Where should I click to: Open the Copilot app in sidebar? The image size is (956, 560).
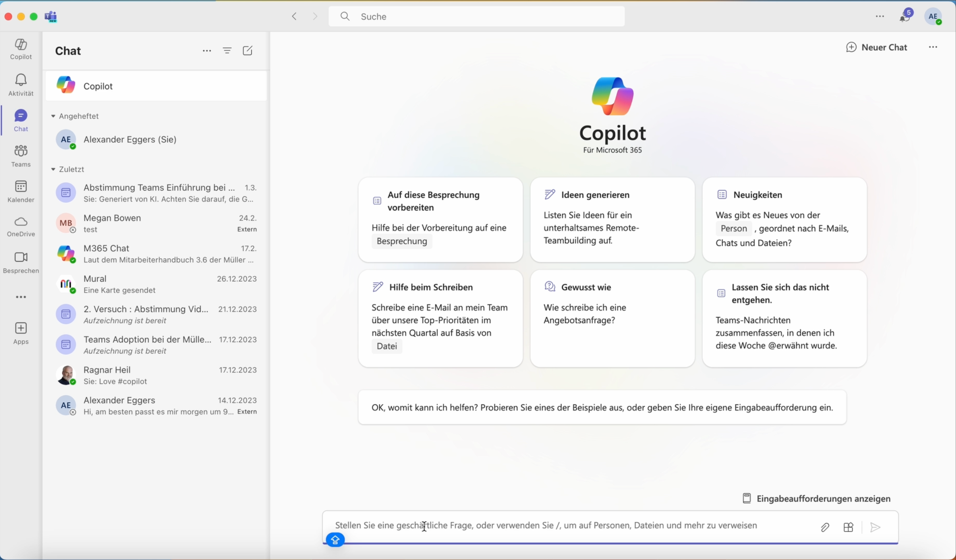(x=21, y=49)
